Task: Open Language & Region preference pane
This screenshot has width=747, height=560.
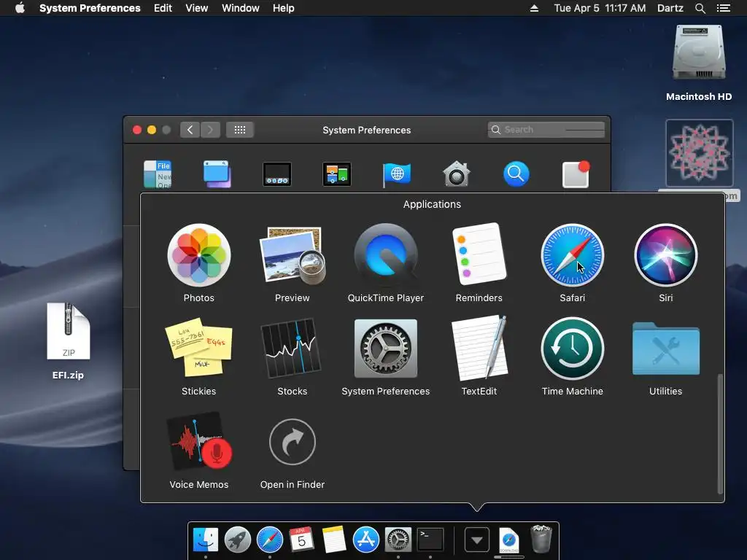Action: tap(396, 174)
